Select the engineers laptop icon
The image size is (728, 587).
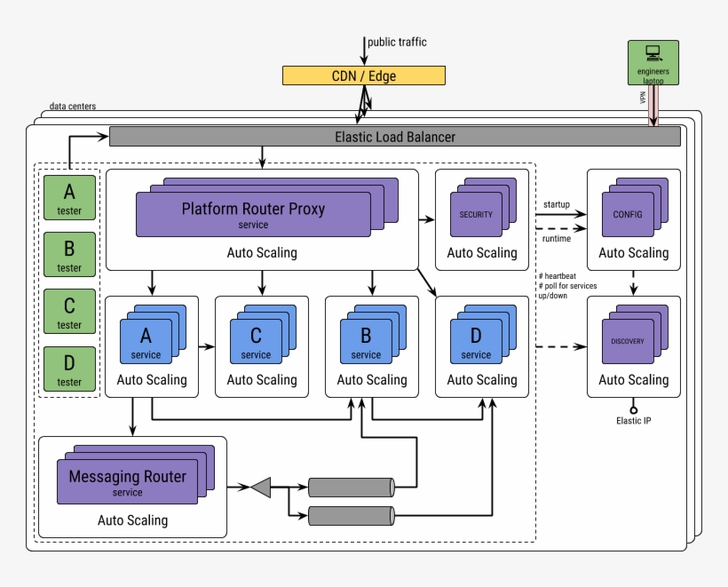653,62
